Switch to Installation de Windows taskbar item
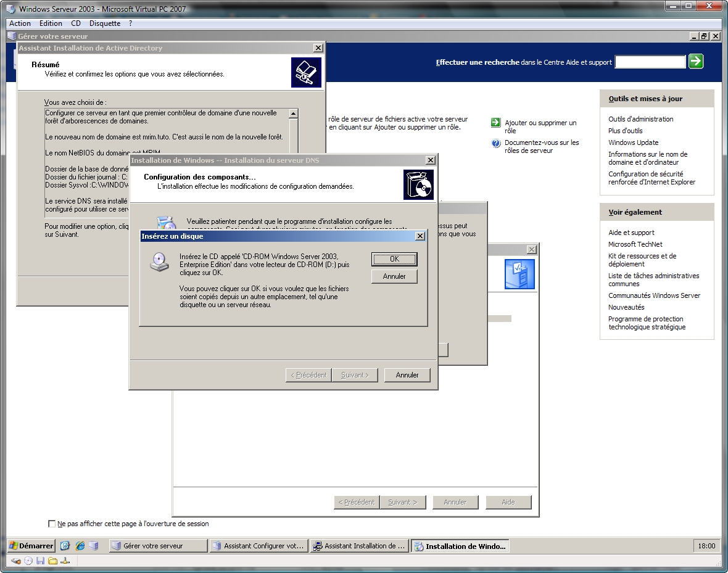The width and height of the screenshot is (728, 573). [x=460, y=546]
